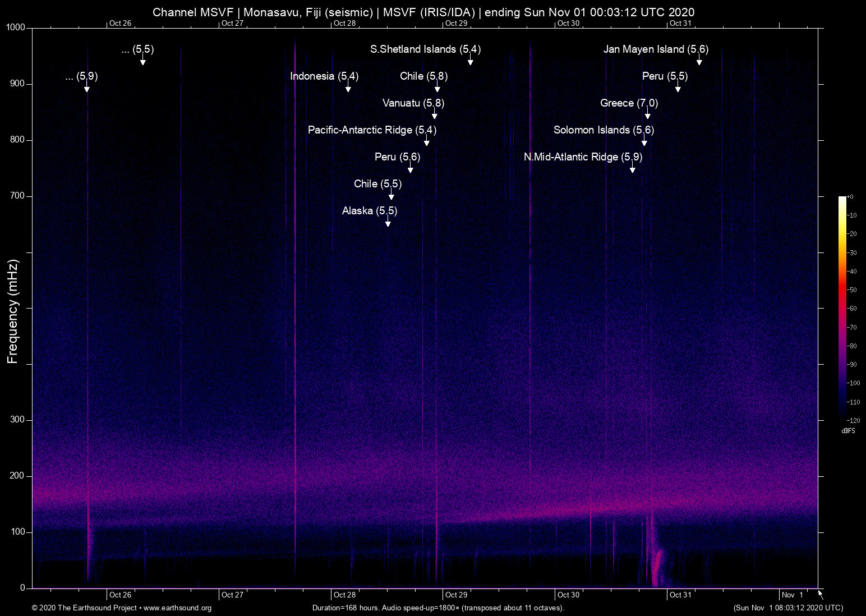
Task: Click the 1000 frequency axis label
Action: click(x=16, y=27)
